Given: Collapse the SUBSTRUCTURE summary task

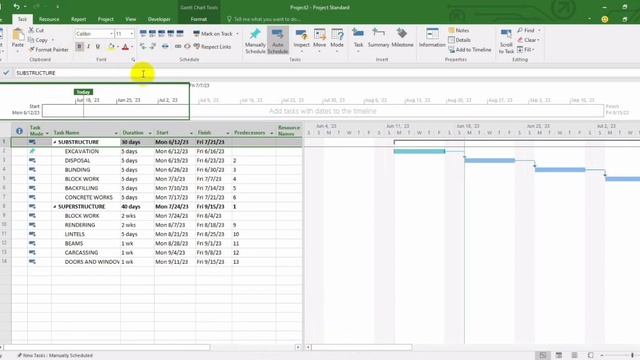Looking at the screenshot, I should click(x=55, y=142).
